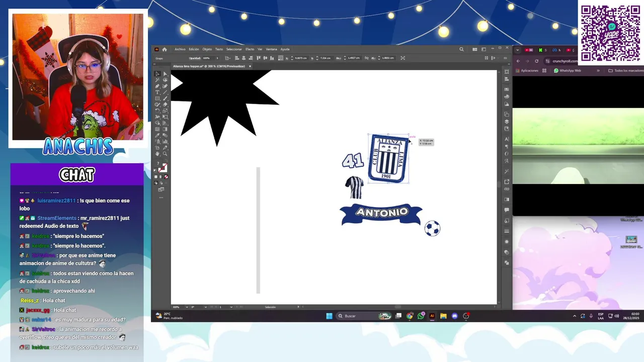Select the Curvature tool

pos(165,86)
